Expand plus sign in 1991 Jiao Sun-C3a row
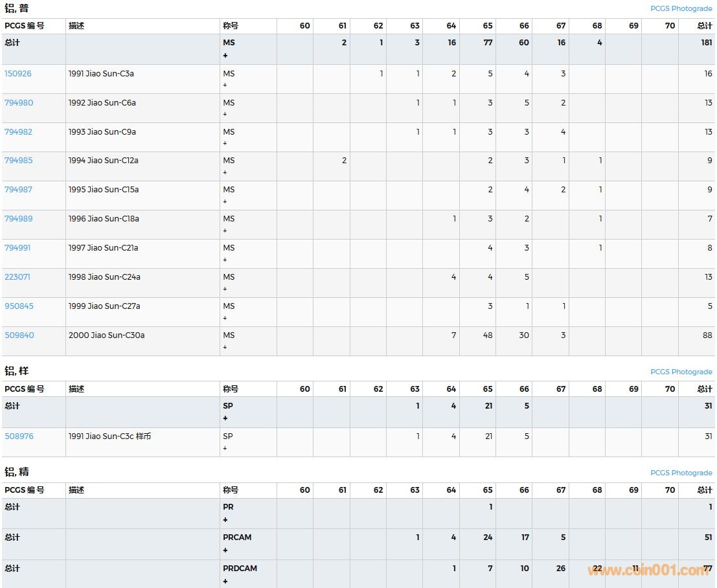 (x=225, y=85)
